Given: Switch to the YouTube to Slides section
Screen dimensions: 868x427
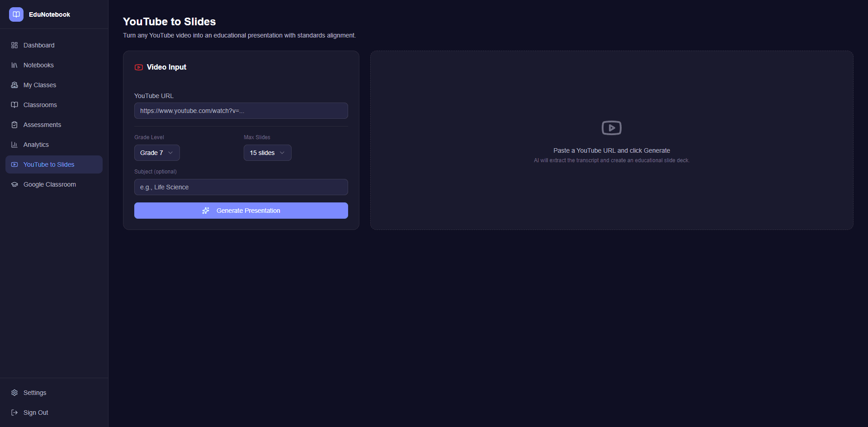Looking at the screenshot, I should tap(49, 164).
